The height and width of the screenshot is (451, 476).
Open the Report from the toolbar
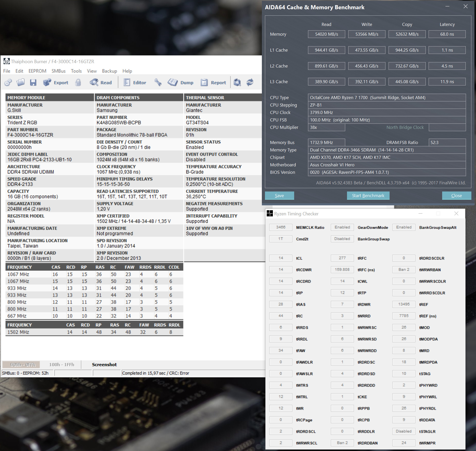point(213,82)
